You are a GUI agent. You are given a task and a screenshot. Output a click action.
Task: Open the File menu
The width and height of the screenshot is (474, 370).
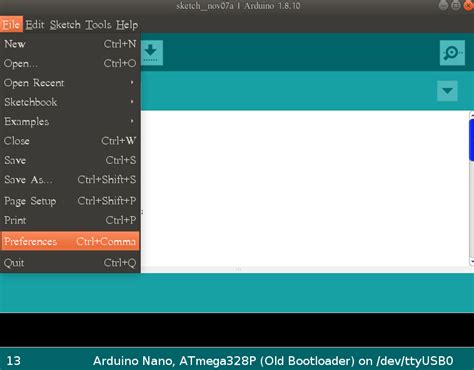[x=11, y=24]
